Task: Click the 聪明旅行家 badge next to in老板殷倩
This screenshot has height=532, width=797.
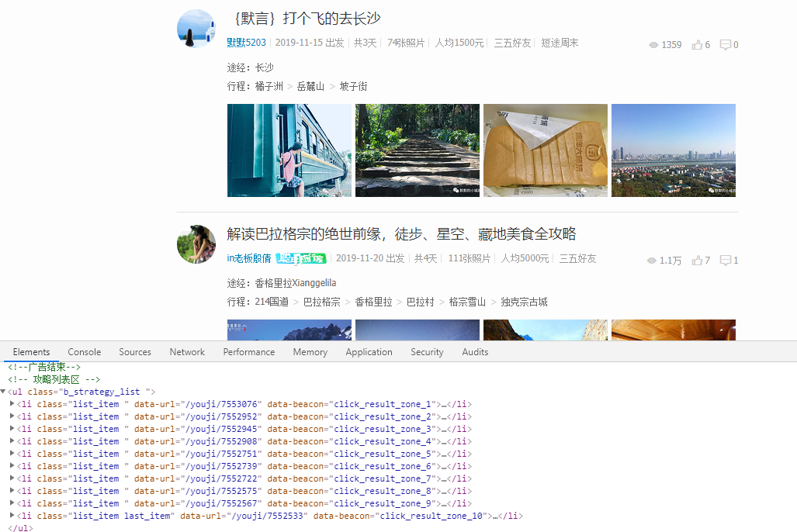Action: coord(301,258)
